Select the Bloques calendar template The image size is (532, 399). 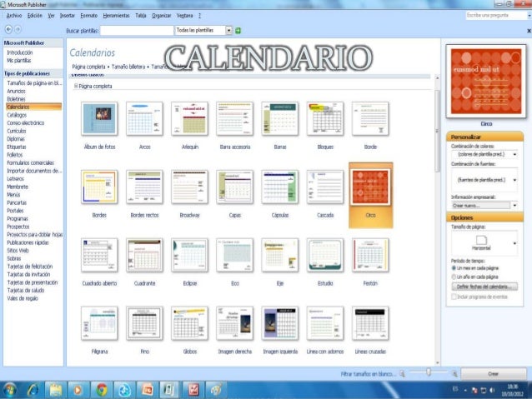pos(325,118)
